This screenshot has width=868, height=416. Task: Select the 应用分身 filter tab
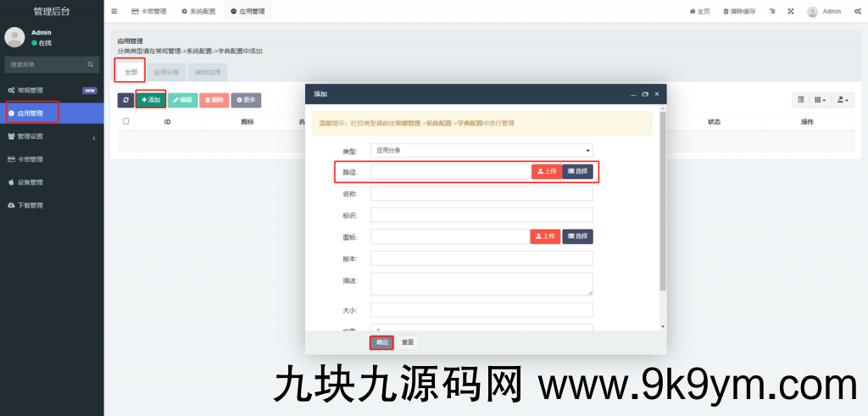[166, 72]
